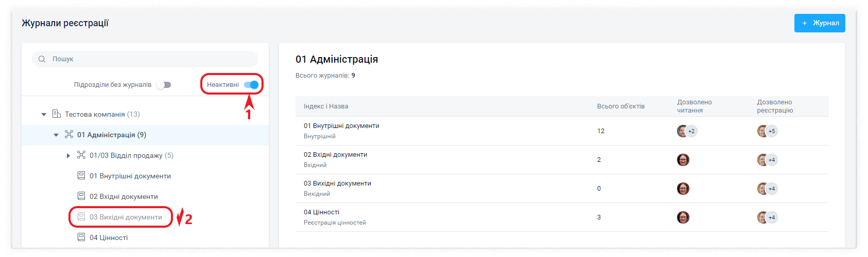Click the Пошук search field
Viewport: 868px width, 257px height.
point(149,59)
